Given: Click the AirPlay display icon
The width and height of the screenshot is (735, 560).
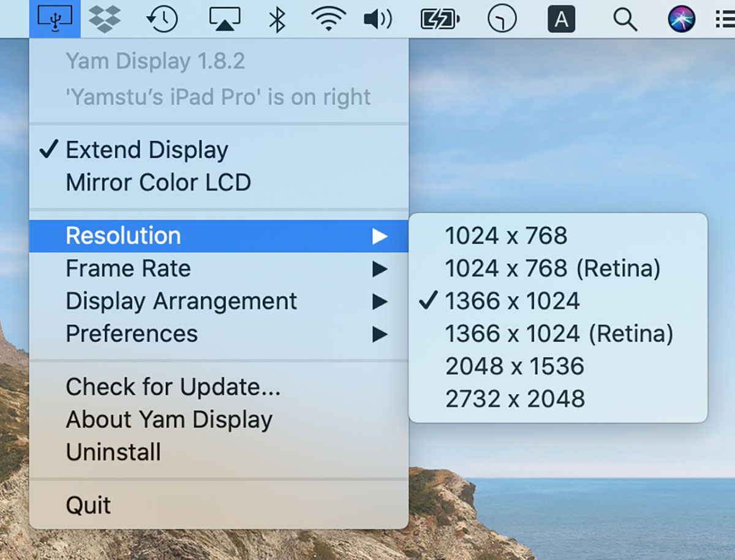Looking at the screenshot, I should [x=224, y=19].
